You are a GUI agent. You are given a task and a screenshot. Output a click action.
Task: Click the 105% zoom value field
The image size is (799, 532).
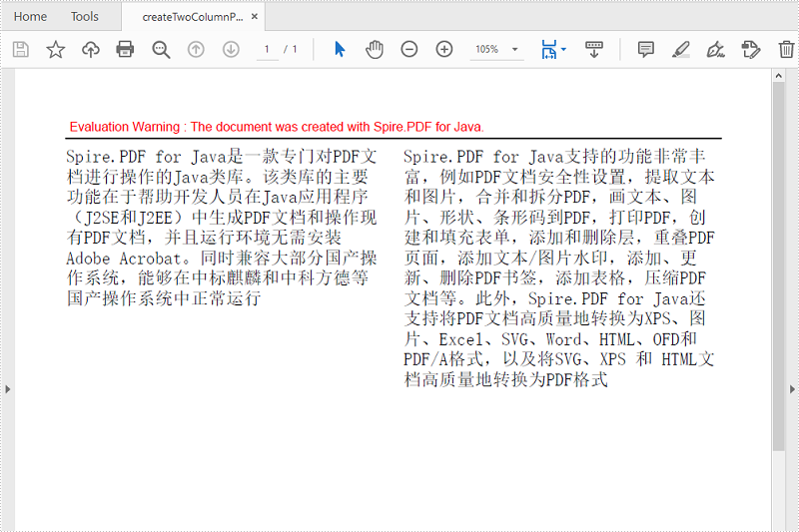click(x=486, y=49)
